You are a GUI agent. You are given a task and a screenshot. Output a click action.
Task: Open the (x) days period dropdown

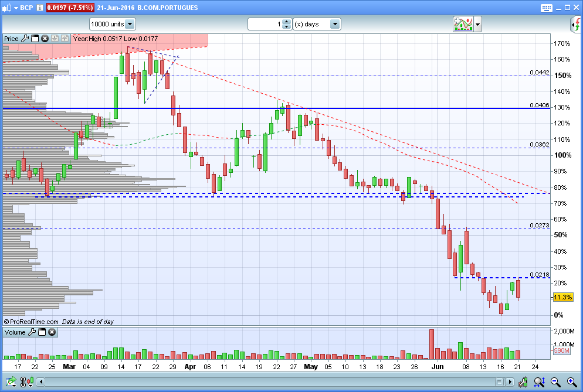(317, 24)
